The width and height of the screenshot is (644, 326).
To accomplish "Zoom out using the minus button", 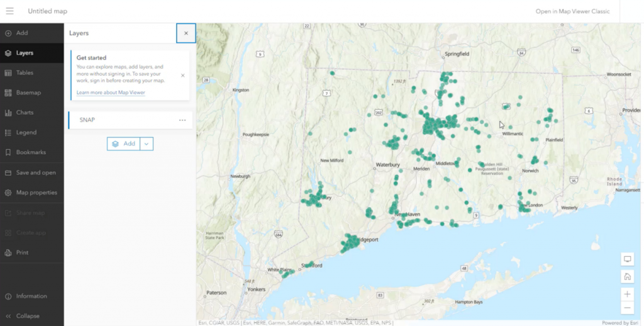I will (627, 308).
